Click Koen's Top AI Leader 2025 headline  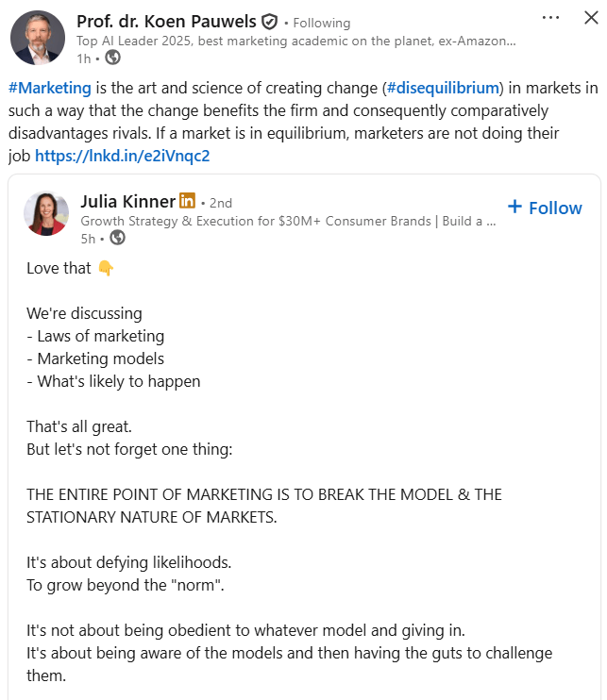(x=295, y=42)
